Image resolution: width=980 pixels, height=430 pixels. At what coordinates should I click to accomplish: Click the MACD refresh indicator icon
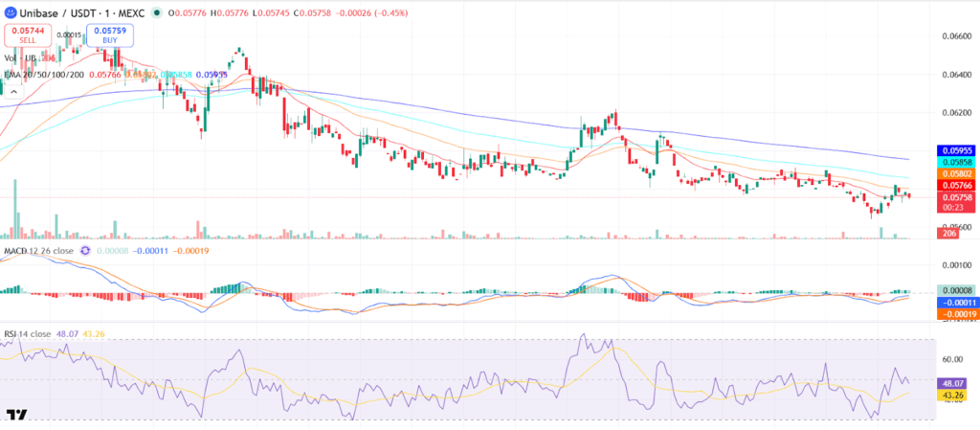85,251
